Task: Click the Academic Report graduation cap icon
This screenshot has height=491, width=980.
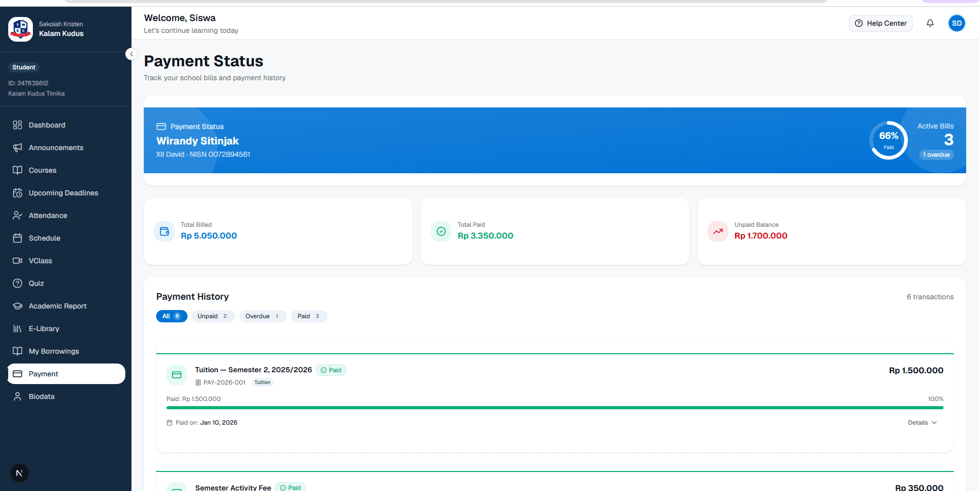Action: (17, 306)
